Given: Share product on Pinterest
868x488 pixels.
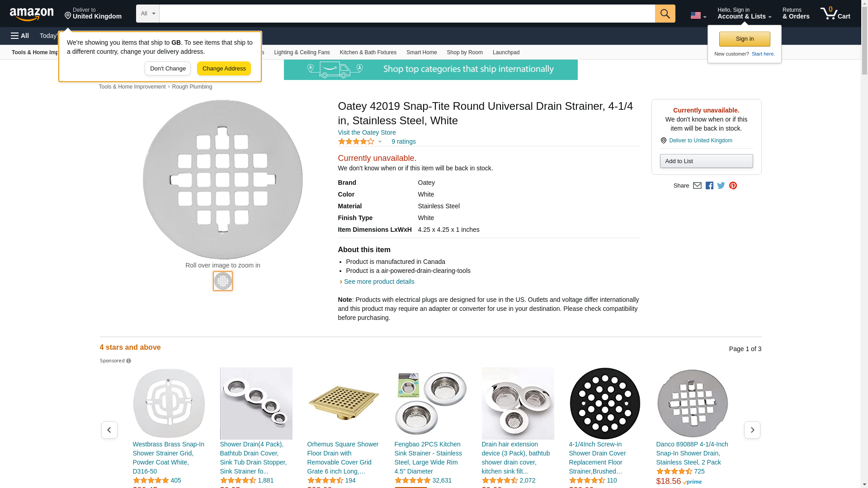Looking at the screenshot, I should click(x=733, y=186).
